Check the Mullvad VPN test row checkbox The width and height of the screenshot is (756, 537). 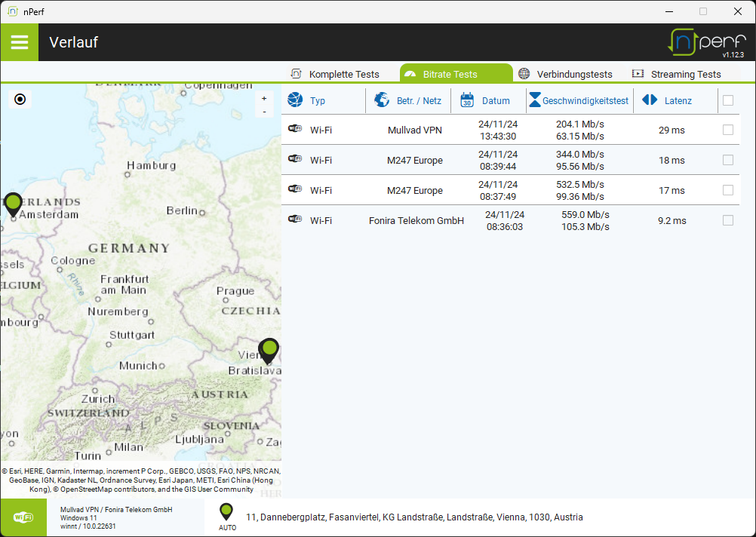pyautogui.click(x=727, y=130)
